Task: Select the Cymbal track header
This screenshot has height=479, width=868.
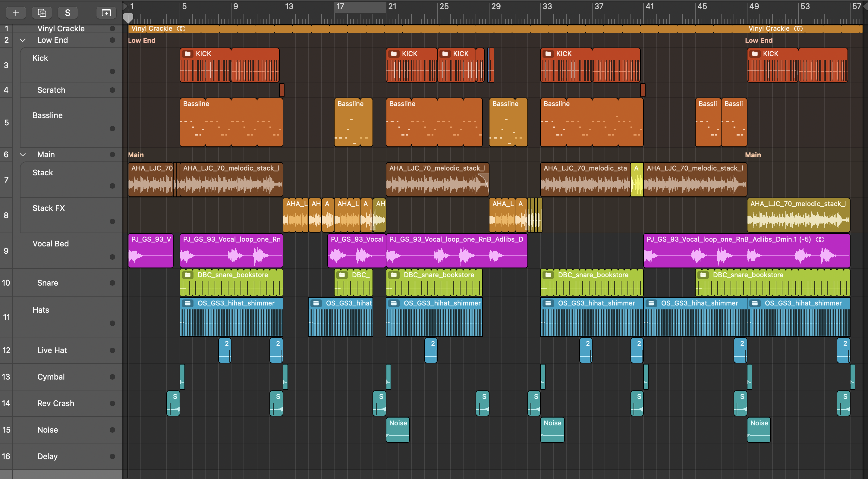Action: click(61, 377)
